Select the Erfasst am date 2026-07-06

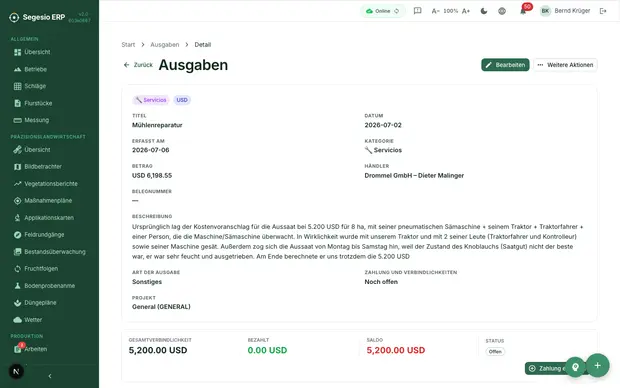151,150
